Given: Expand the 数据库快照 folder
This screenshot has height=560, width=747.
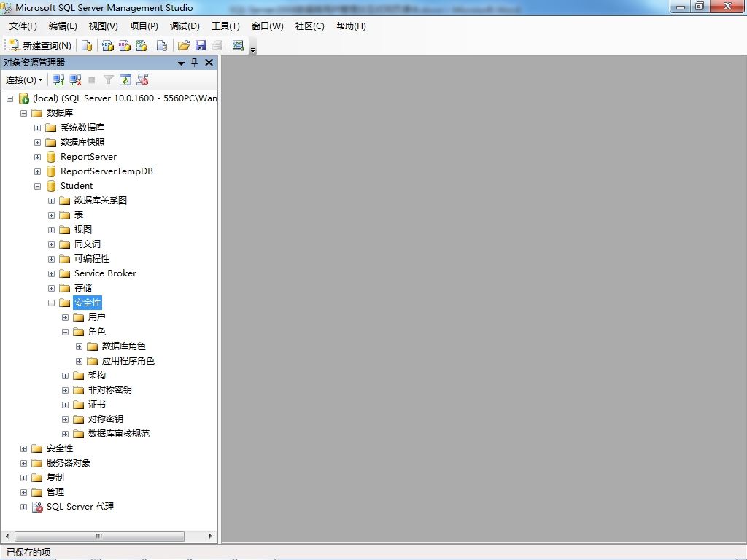Looking at the screenshot, I should point(37,142).
